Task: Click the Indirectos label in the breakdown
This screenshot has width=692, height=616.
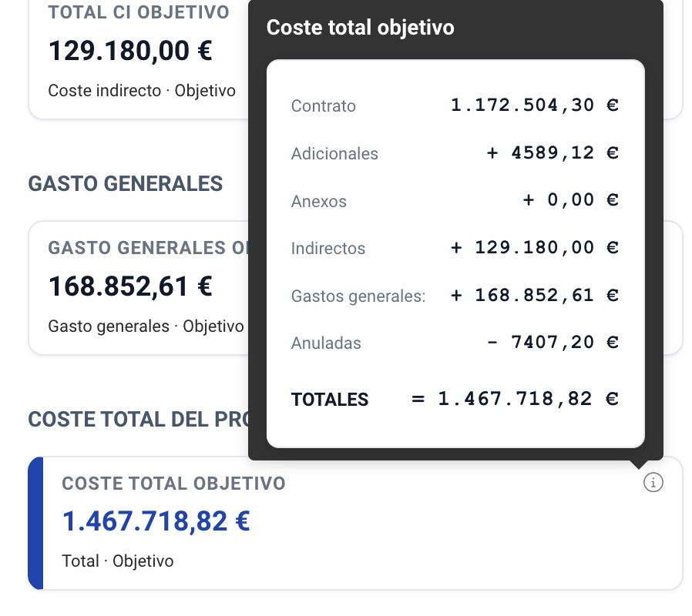Action: tap(328, 249)
